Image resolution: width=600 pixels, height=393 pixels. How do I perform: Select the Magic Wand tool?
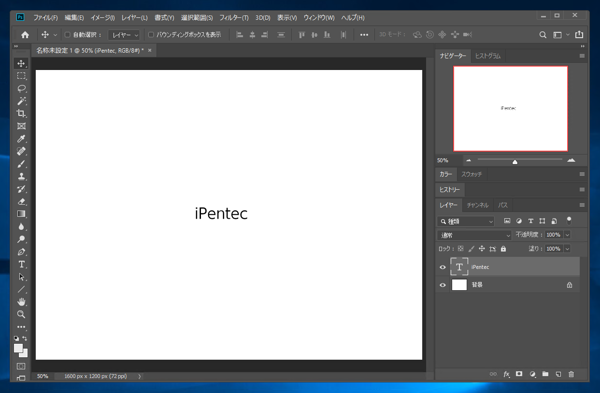pyautogui.click(x=21, y=101)
